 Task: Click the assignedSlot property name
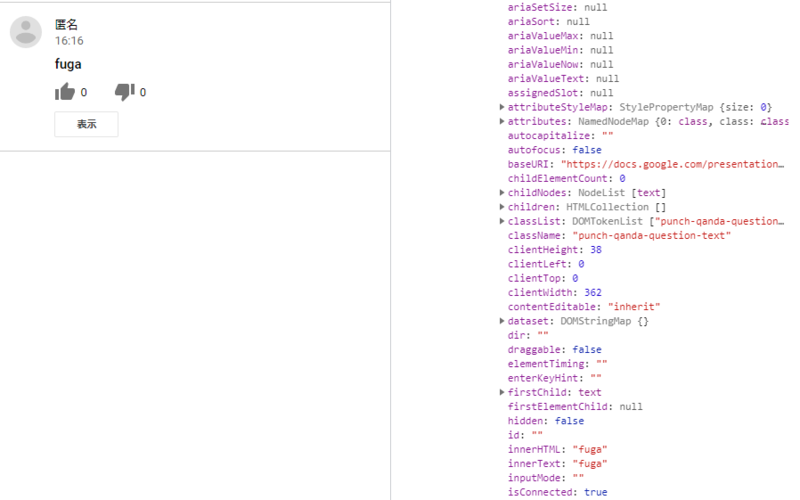click(543, 93)
